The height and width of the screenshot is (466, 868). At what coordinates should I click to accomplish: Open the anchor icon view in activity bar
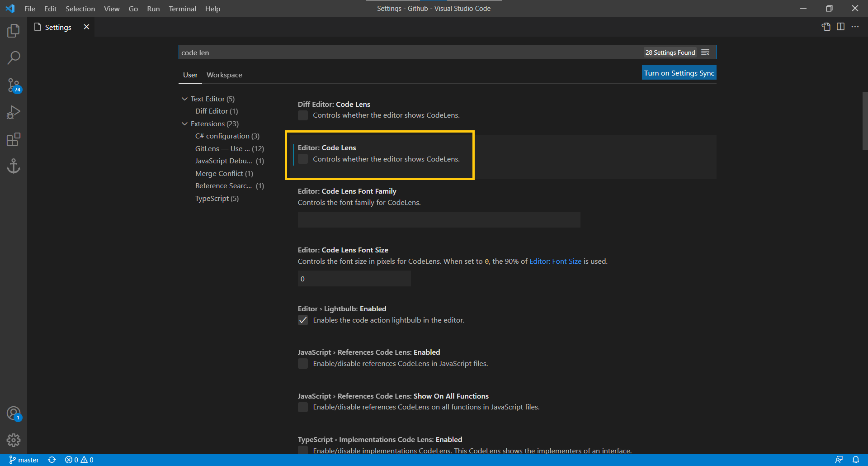click(x=14, y=166)
